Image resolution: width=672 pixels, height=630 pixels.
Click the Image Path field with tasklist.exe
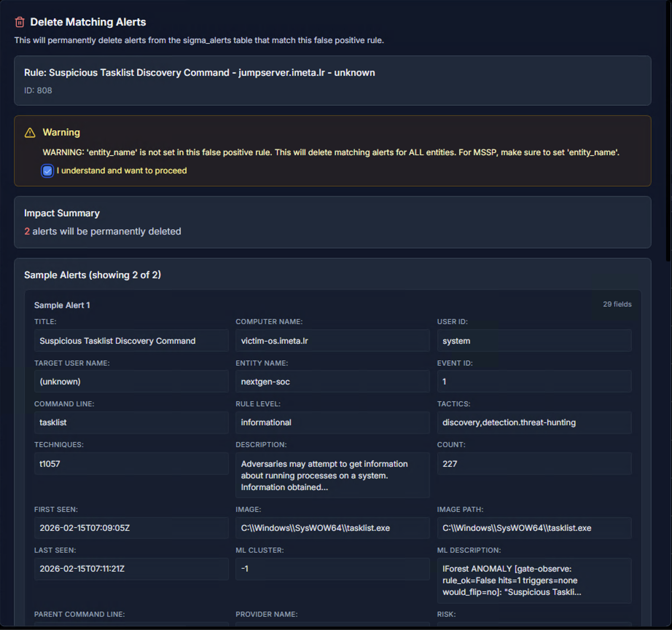coord(534,528)
